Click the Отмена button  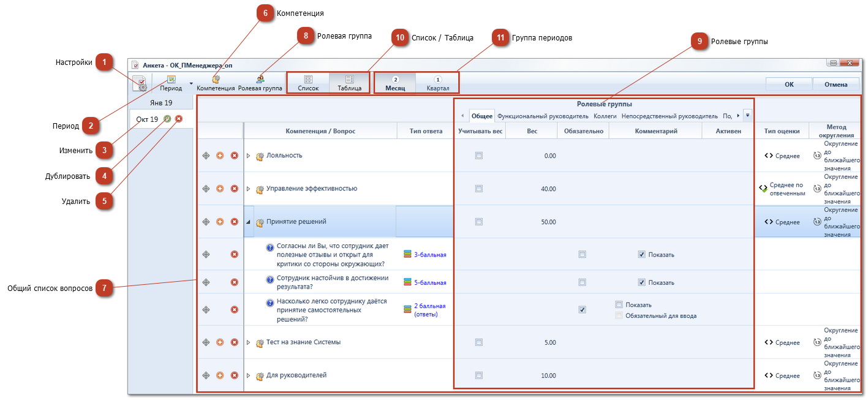click(836, 85)
